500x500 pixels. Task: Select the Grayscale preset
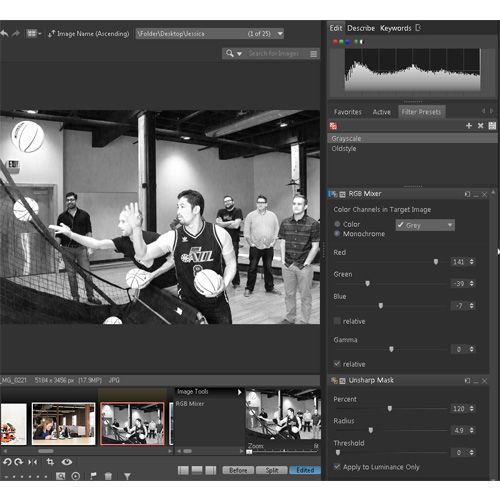point(412,138)
